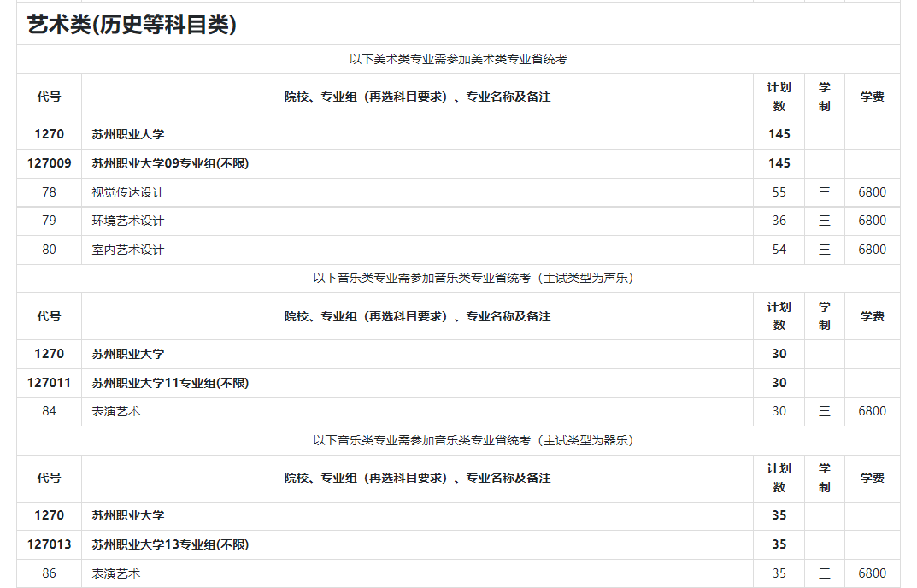Click plan count 35 in the 127013 row
The width and height of the screenshot is (917, 588).
pos(779,544)
